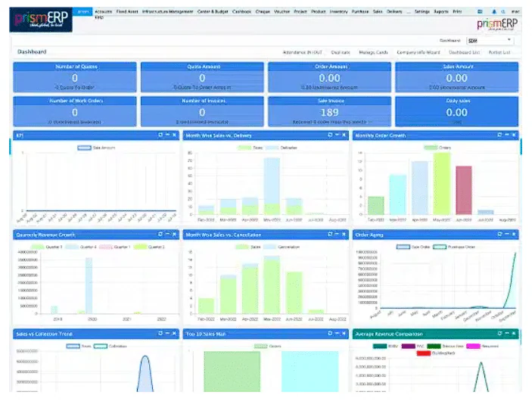
Task: Refresh Month Wise Sales vs. Delivery panel
Action: tap(330, 135)
